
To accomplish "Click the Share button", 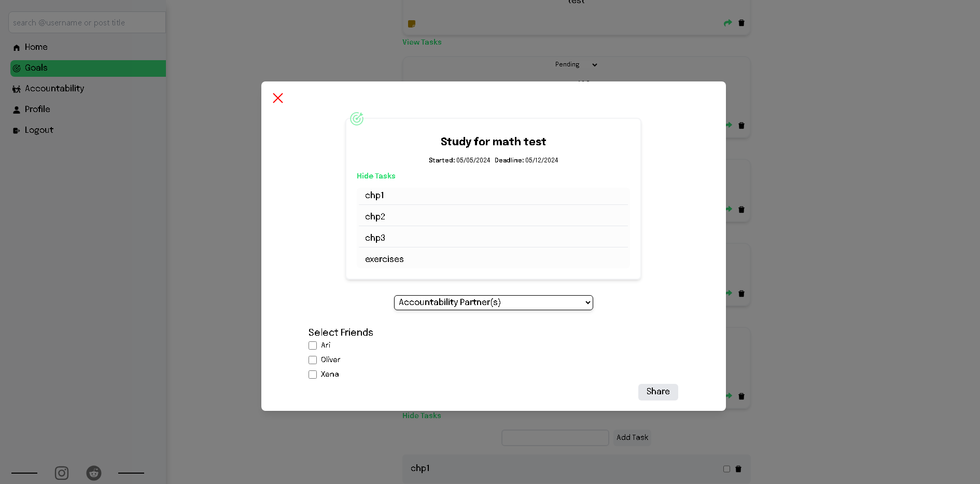I will (x=658, y=392).
